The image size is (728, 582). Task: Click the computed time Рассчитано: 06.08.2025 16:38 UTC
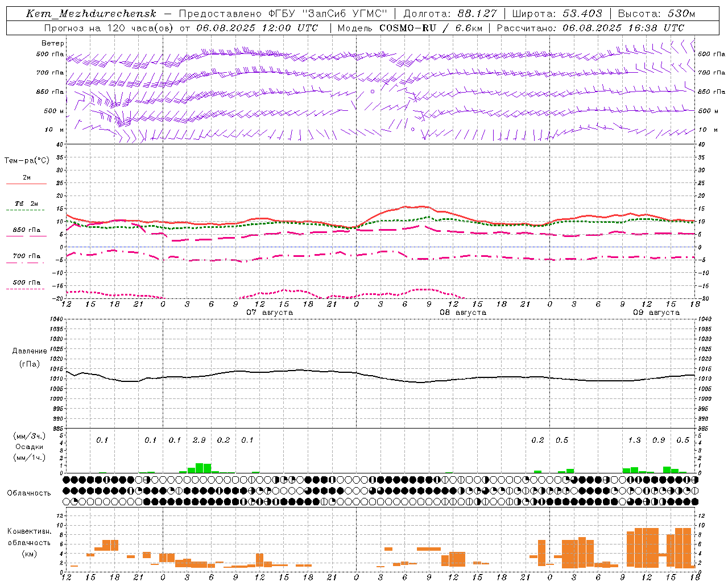[590, 28]
